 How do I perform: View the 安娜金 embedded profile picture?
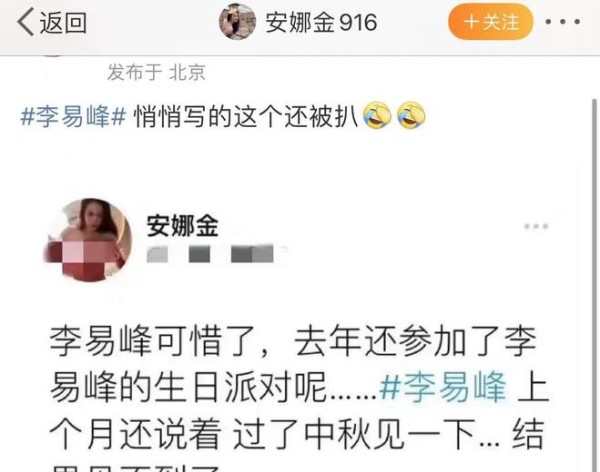89,240
